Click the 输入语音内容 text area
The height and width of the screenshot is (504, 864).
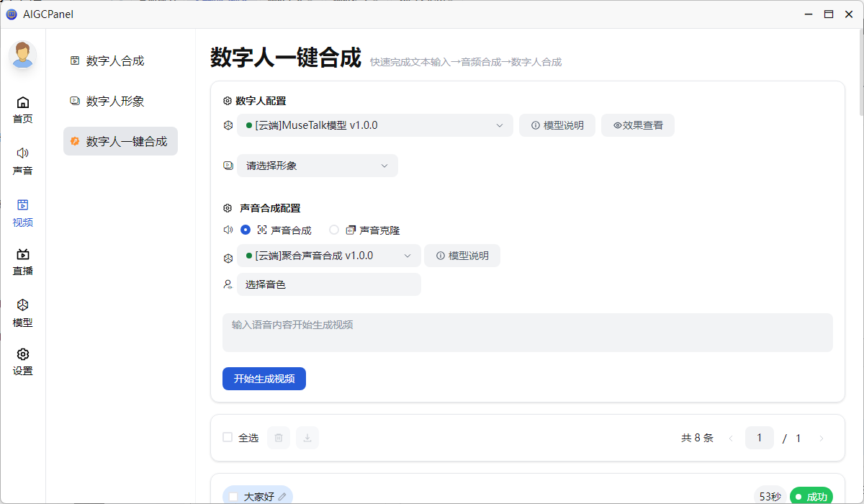432,332
